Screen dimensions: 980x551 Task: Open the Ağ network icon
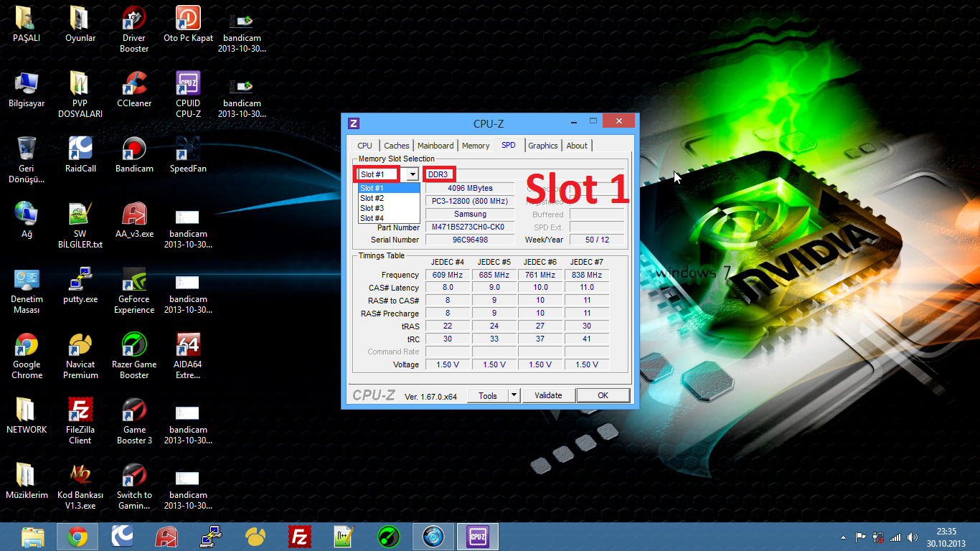[27, 220]
